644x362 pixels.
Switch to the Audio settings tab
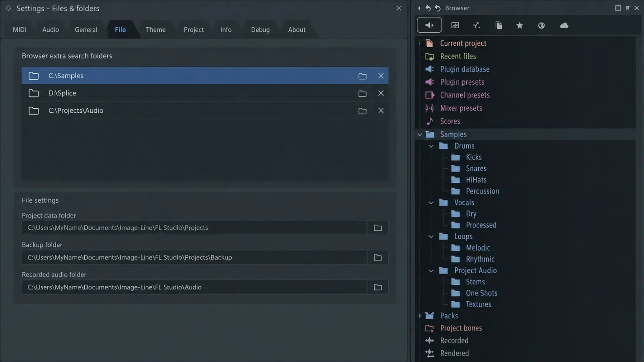pos(51,30)
